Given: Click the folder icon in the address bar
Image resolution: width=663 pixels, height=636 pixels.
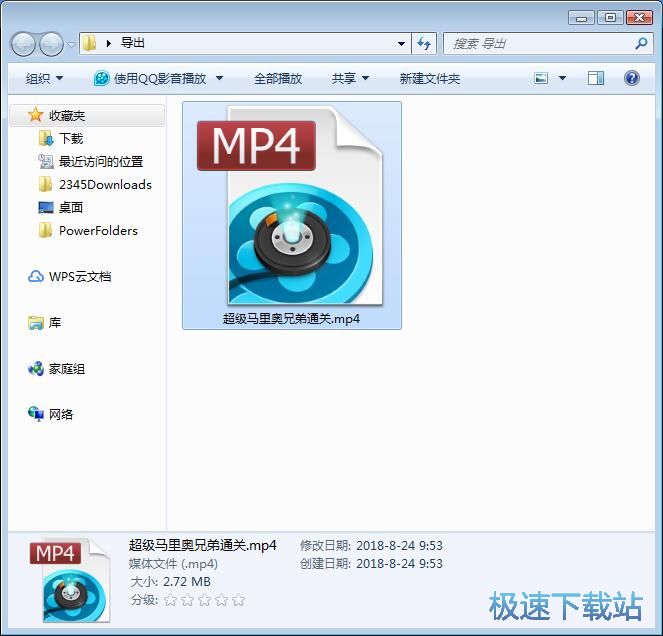Looking at the screenshot, I should [x=89, y=43].
